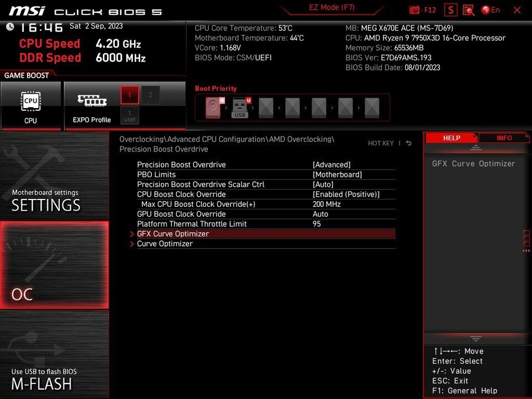
Task: Click the search magnifier icon in title bar
Action: click(x=468, y=9)
